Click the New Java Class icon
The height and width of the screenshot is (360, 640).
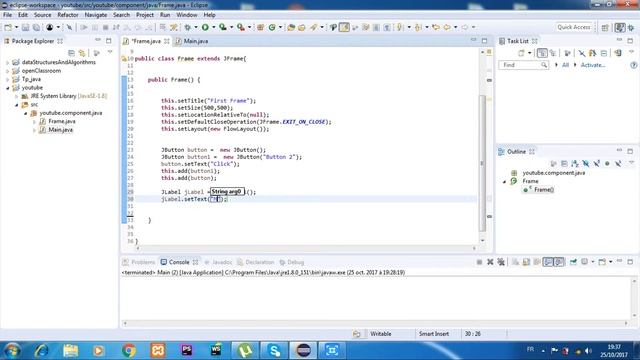point(272,27)
